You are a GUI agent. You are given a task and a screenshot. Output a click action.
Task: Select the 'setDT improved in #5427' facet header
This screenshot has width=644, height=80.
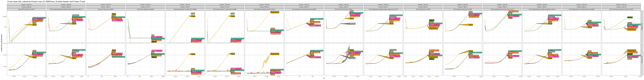26,9
